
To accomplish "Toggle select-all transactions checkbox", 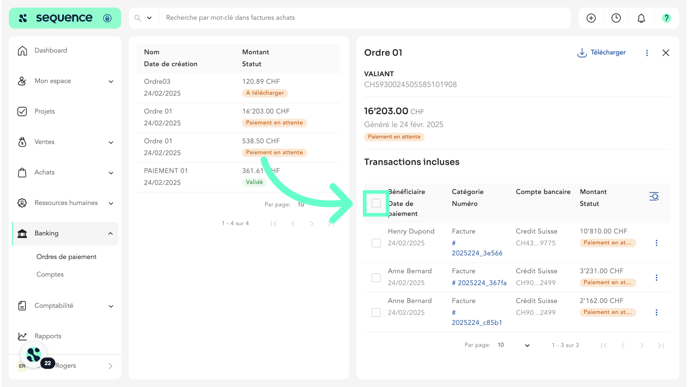I will pos(376,203).
